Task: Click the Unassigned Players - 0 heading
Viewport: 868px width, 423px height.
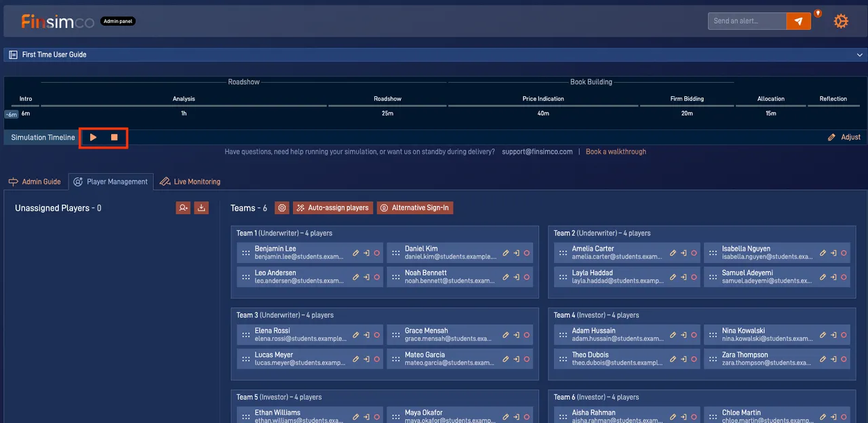Action: [58, 208]
